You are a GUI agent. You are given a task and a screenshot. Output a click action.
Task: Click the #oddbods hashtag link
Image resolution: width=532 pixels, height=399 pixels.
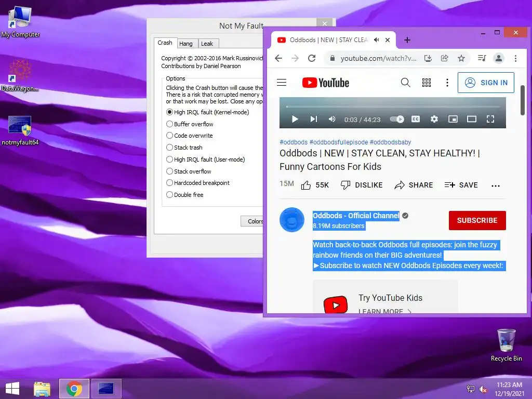pyautogui.click(x=294, y=142)
